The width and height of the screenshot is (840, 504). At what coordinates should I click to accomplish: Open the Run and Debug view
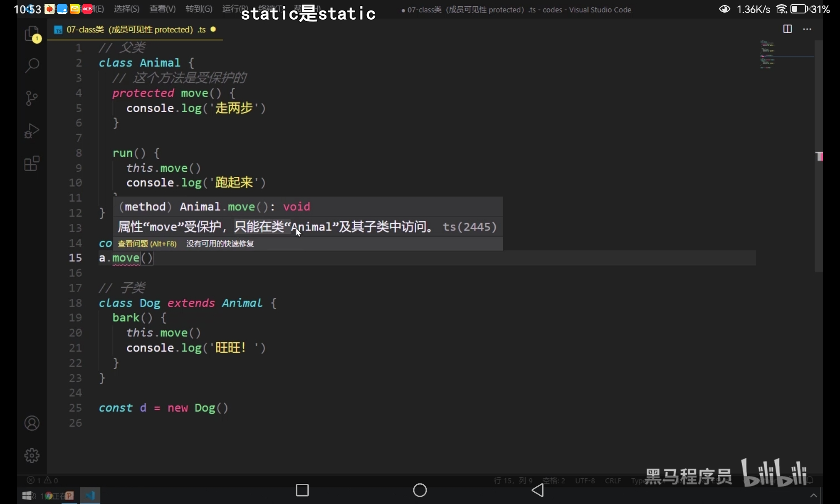[32, 131]
